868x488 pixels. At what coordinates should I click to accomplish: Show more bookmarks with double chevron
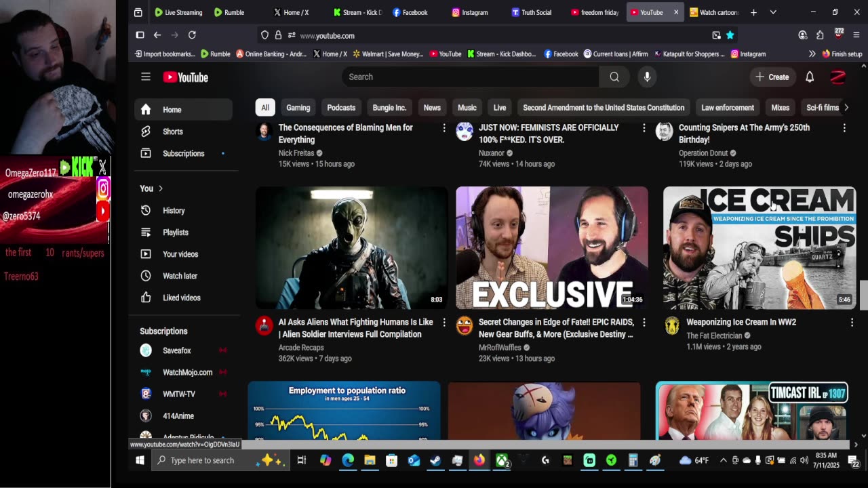point(812,54)
